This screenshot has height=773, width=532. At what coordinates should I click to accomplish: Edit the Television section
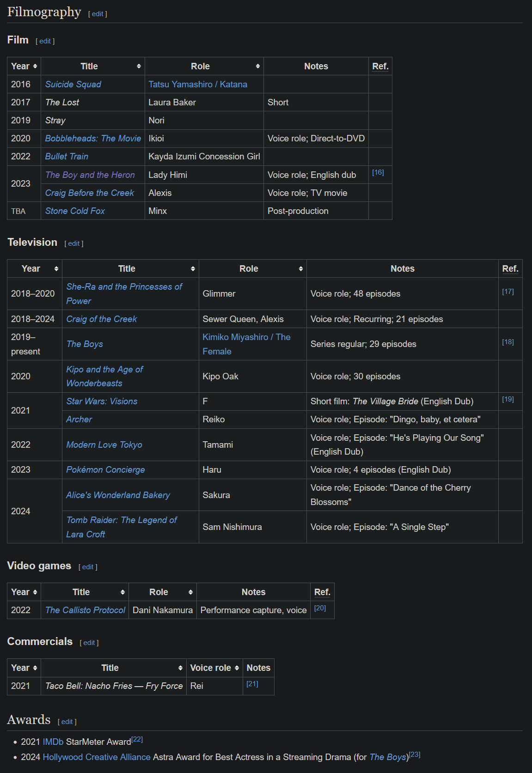click(74, 243)
